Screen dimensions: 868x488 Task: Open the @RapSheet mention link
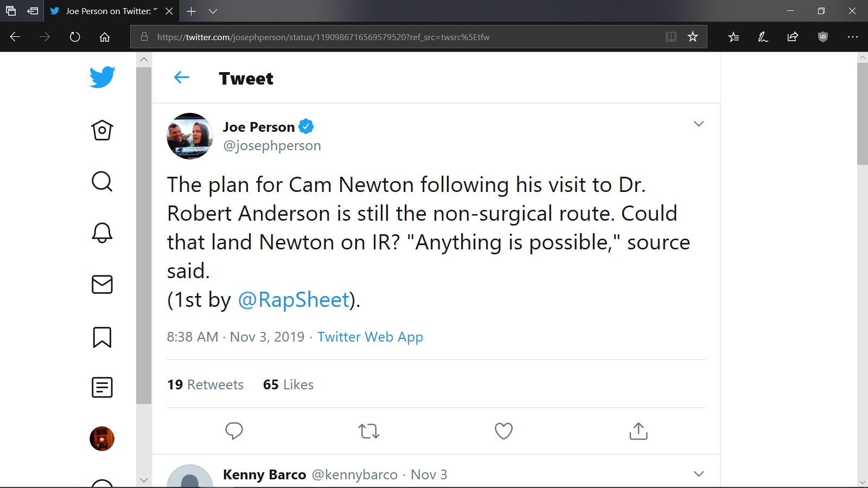point(294,300)
